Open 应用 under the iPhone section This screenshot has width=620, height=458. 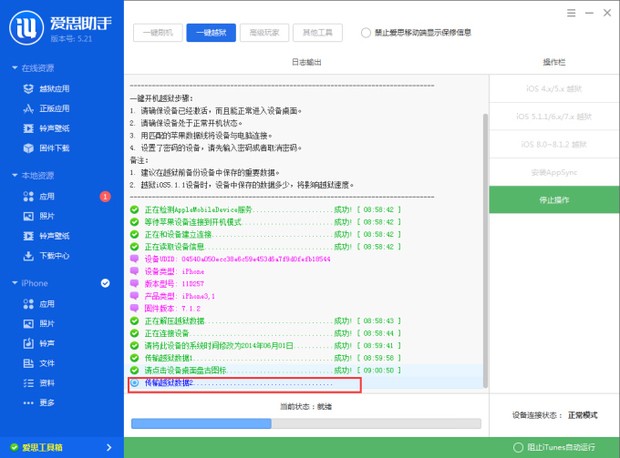(x=39, y=304)
